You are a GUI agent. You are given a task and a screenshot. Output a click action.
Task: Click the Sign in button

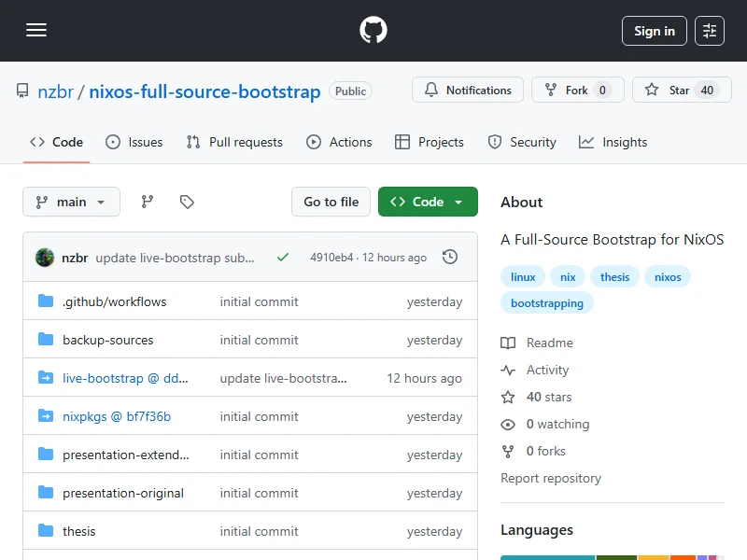pos(654,31)
